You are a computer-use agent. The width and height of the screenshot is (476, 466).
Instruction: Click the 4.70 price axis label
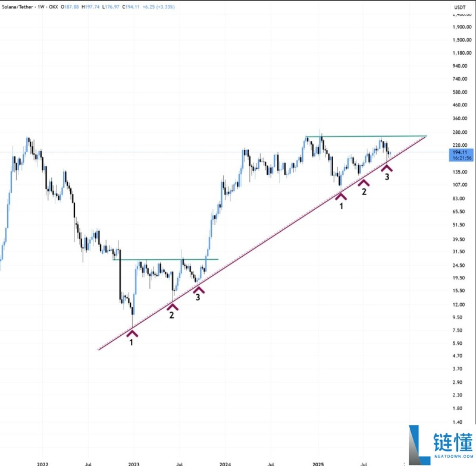458,355
